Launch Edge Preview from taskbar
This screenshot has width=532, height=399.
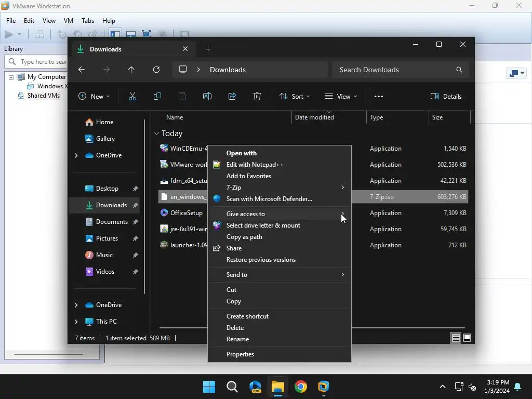coord(255,387)
